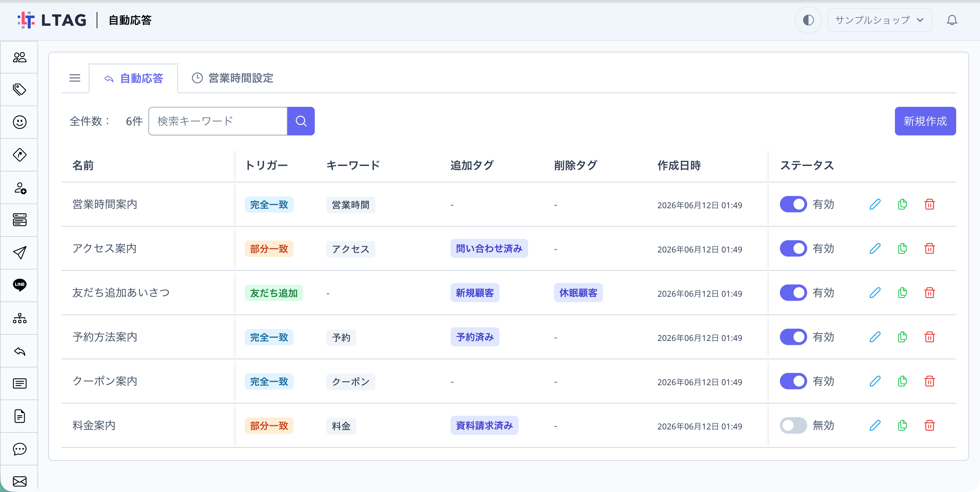The image size is (980, 492).
Task: Toggle dark mode half-circle icon
Action: (x=808, y=20)
